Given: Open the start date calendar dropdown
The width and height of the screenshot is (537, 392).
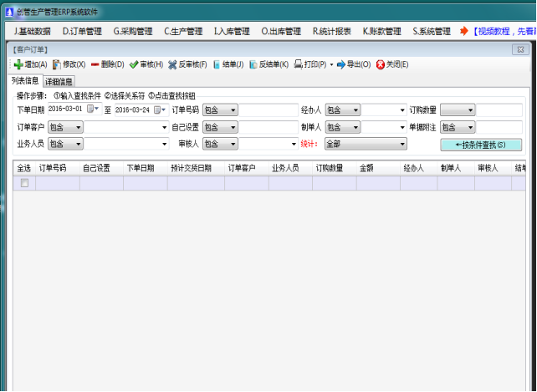Looking at the screenshot, I should (x=94, y=109).
